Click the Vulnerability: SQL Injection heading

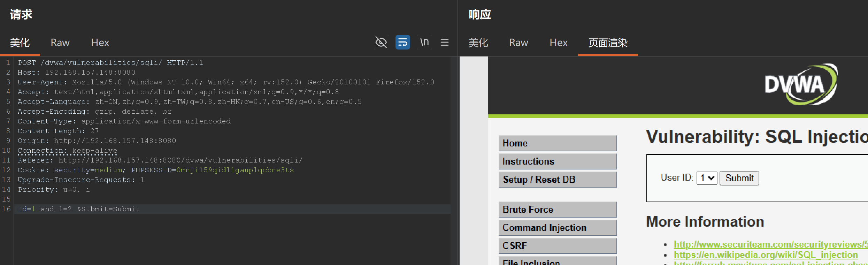[x=757, y=136]
